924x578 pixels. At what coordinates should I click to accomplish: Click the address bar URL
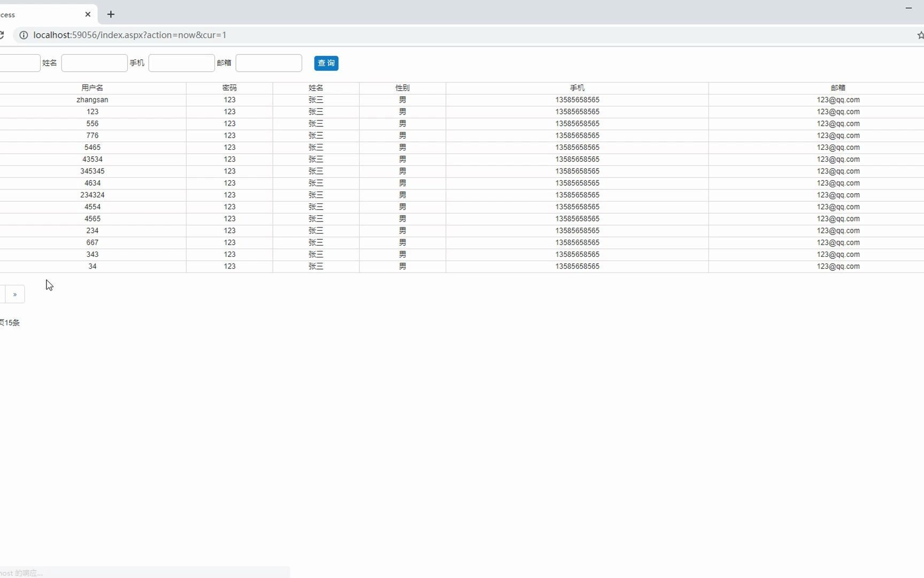[x=130, y=35]
